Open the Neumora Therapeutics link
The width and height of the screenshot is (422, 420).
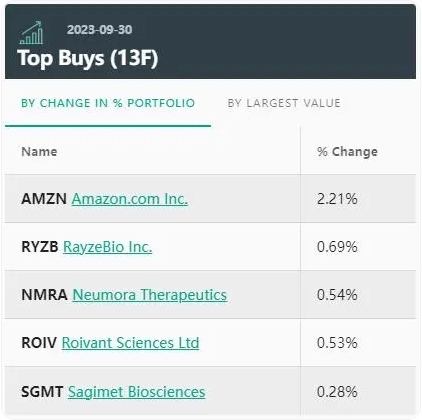pyautogui.click(x=150, y=295)
